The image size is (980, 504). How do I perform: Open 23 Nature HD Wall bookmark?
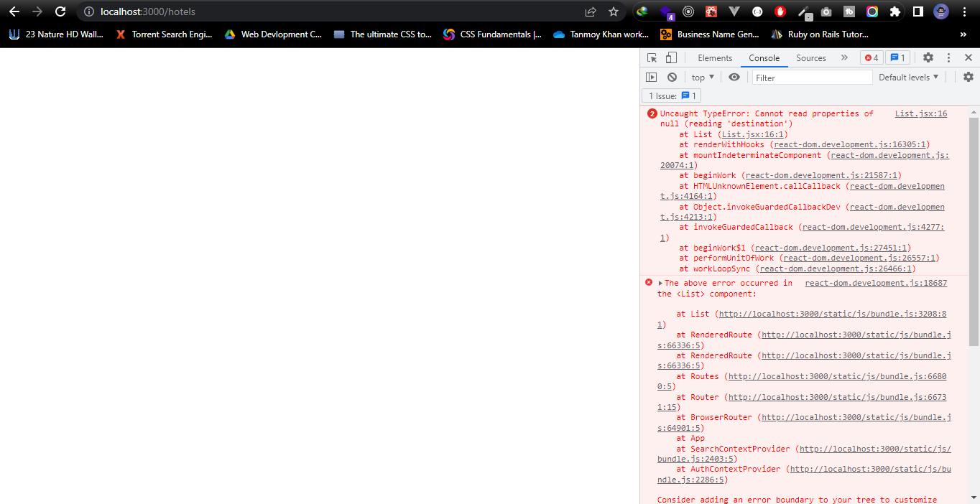(x=56, y=34)
